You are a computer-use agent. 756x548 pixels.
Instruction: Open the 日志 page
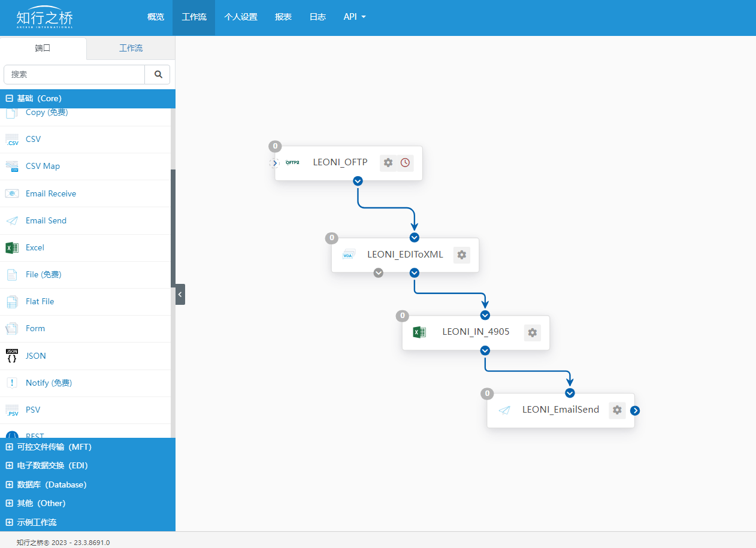tap(317, 17)
